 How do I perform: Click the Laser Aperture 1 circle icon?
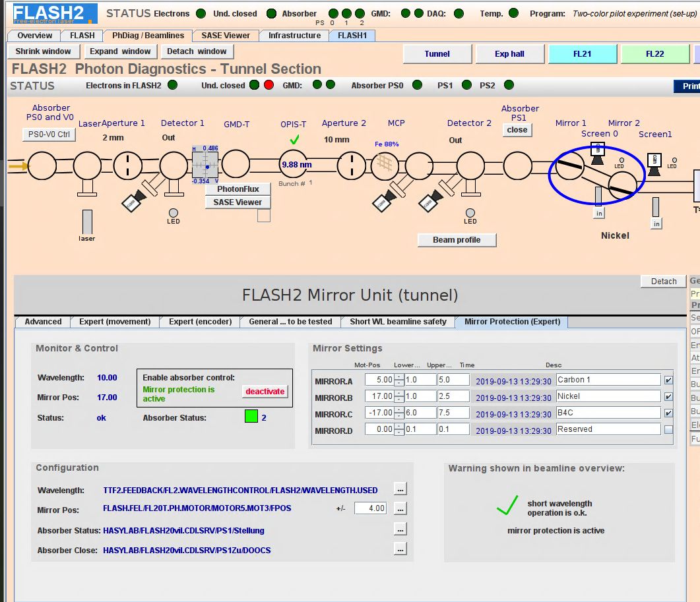click(127, 166)
